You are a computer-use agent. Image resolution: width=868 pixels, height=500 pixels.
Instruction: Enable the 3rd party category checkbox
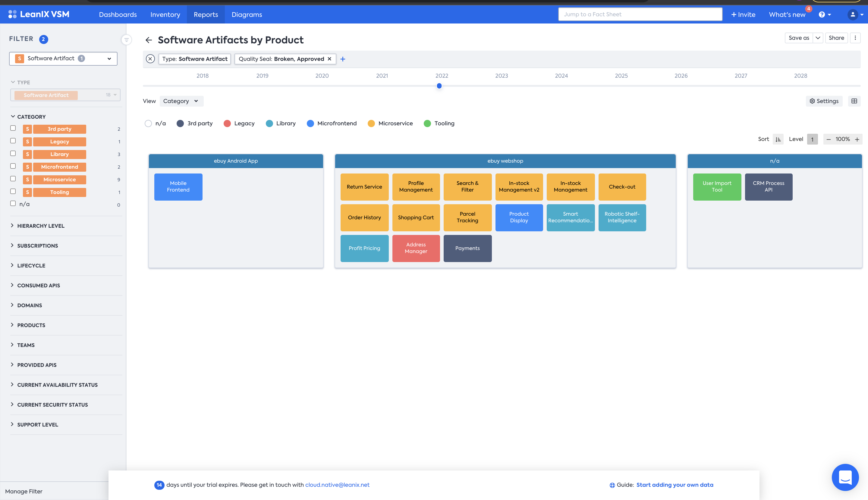(x=13, y=128)
